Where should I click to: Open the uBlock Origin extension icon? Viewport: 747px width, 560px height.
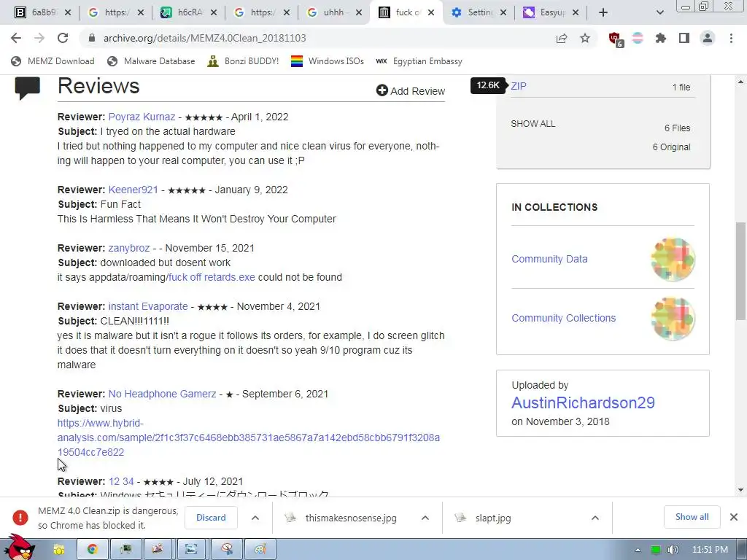click(x=615, y=39)
